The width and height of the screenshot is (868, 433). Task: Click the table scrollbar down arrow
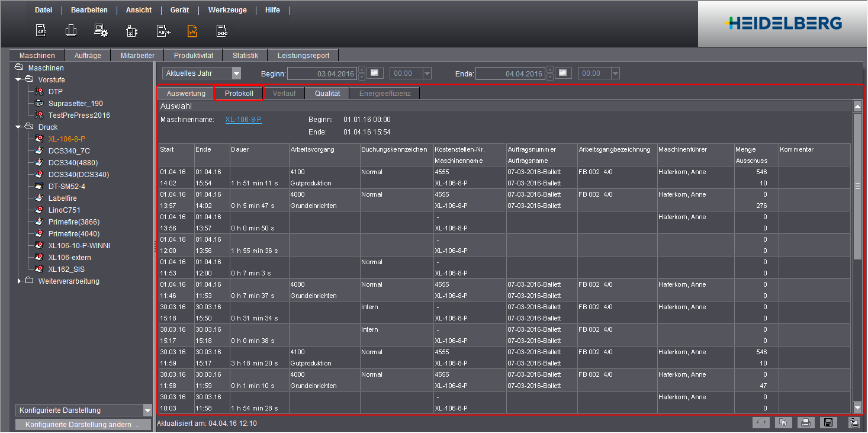857,408
